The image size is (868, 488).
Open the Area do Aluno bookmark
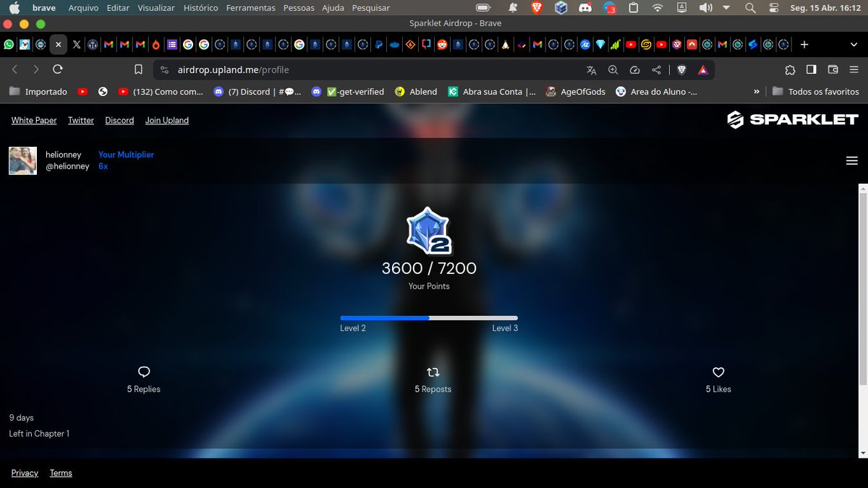tap(657, 92)
